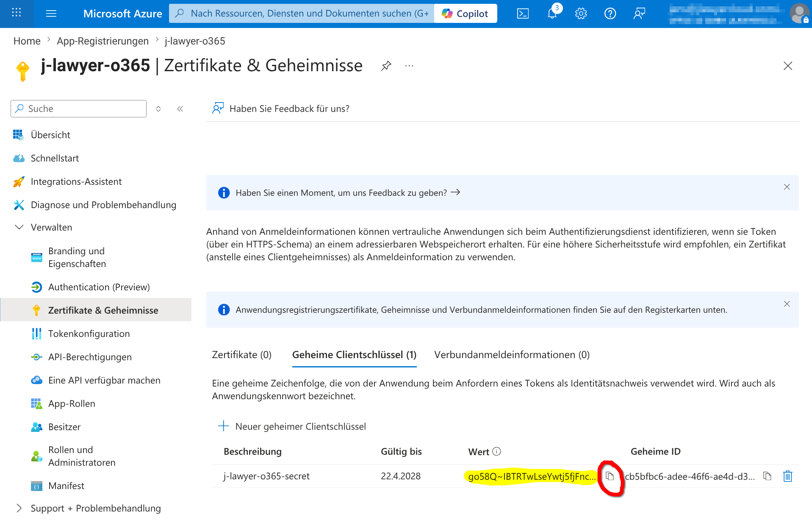Open Copilot assistant
Image resolution: width=812 pixels, height=531 pixels.
466,14
